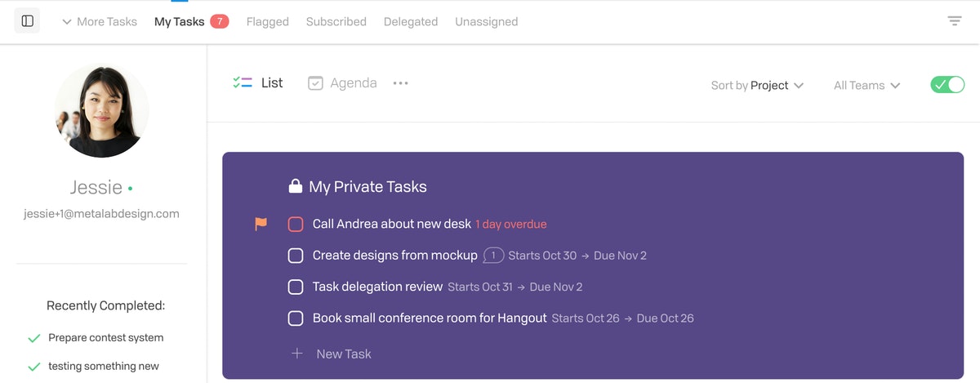980x383 pixels.
Task: Click the Agenda calendar icon
Action: pyautogui.click(x=315, y=83)
